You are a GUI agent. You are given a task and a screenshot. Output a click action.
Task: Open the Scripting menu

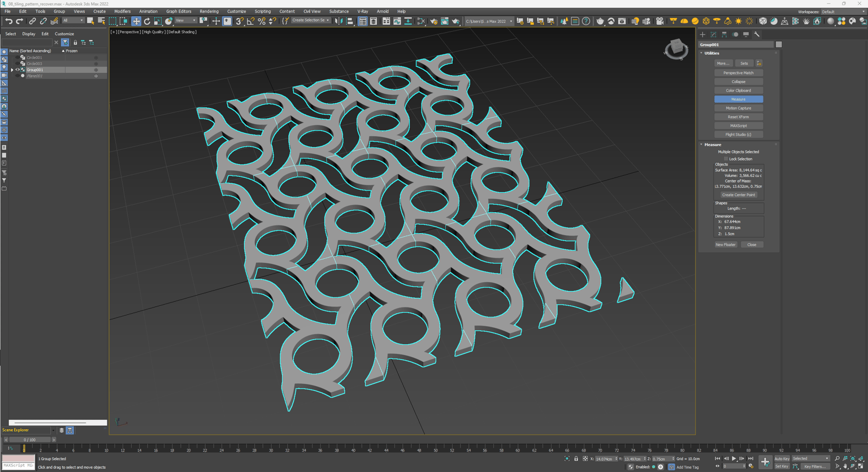coord(262,11)
